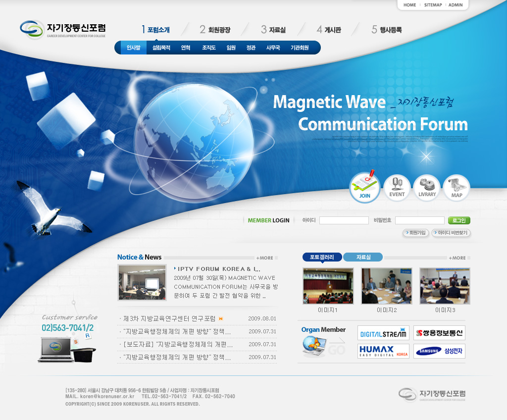
Task: Select 조직도 in the submenu bar
Action: point(209,48)
